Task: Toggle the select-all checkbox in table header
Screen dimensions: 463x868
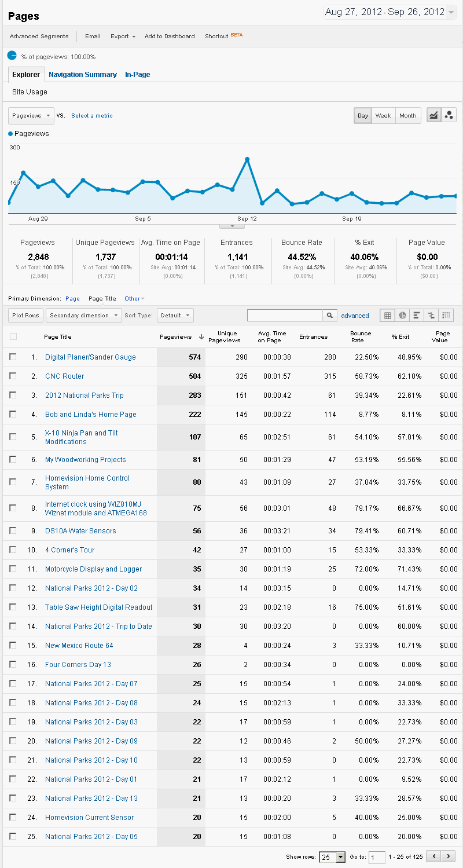Action: 13,336
